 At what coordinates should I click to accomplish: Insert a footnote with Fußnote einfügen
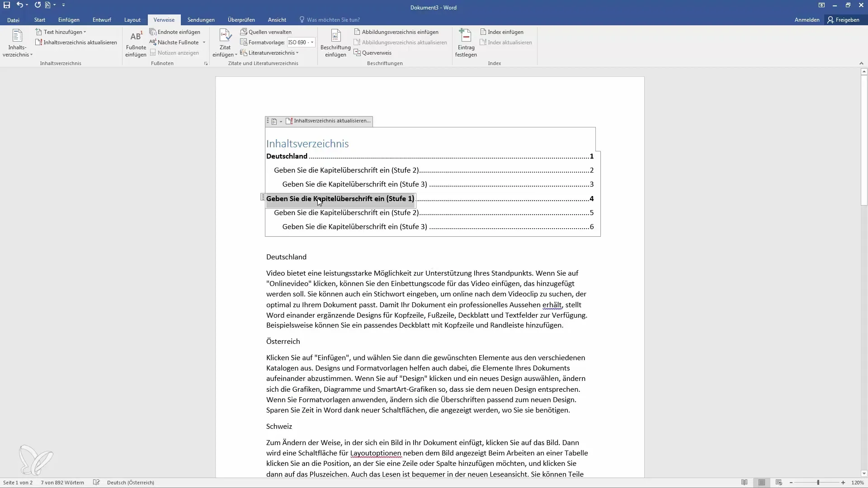(x=136, y=43)
